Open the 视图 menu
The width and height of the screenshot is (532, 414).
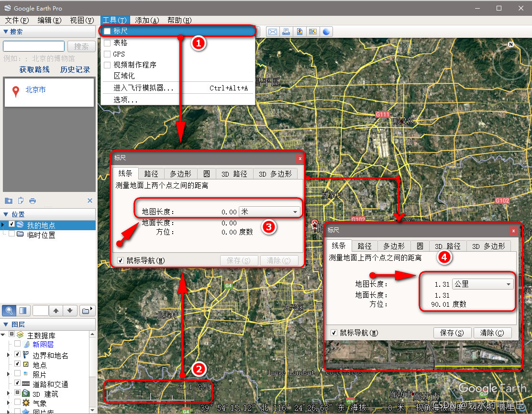(82, 21)
